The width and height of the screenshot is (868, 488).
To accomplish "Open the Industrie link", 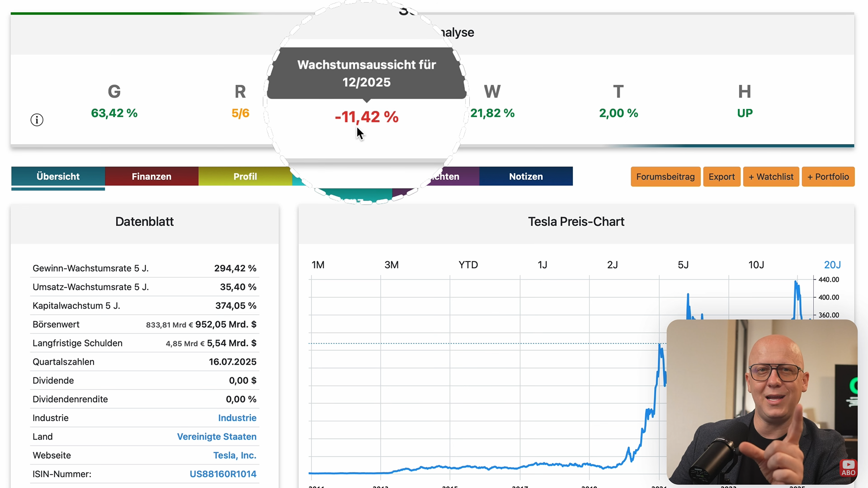I will click(237, 418).
